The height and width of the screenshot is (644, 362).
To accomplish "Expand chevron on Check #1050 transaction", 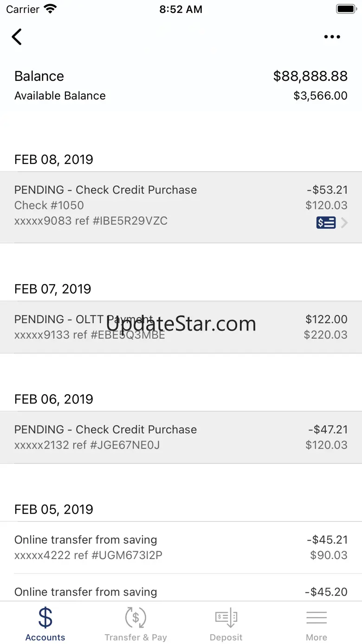I will click(344, 223).
